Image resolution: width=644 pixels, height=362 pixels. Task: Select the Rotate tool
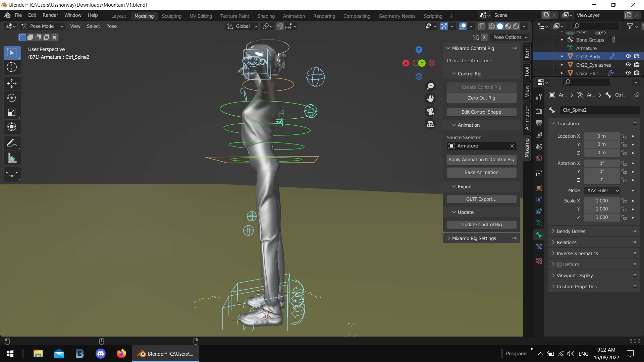12,98
